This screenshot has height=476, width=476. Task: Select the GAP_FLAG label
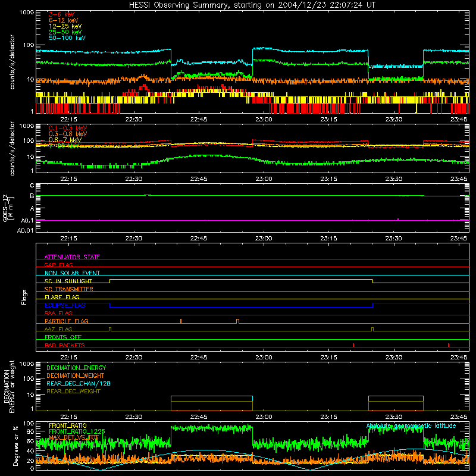point(58,265)
